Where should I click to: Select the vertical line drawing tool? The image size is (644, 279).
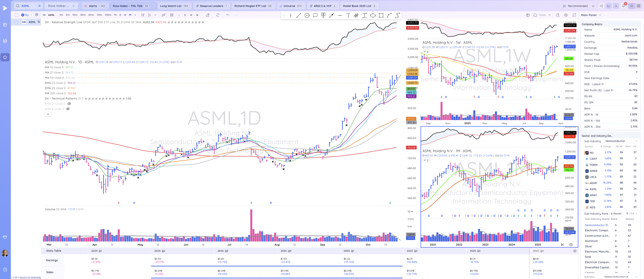[291, 16]
